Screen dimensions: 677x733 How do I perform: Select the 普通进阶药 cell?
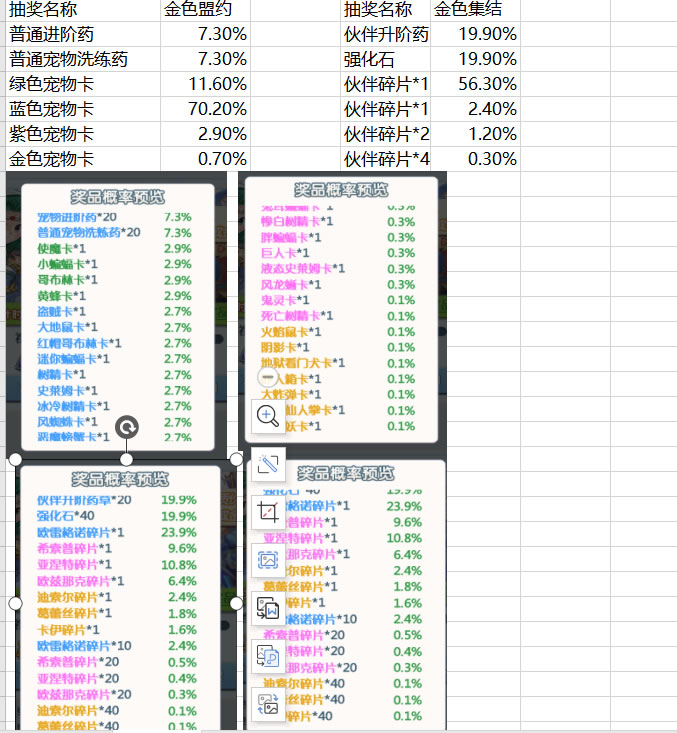(83, 34)
